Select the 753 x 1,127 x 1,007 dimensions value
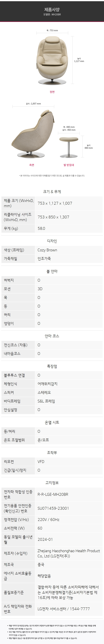Image resolution: width=104 pixels, height=644 pixels. tap(55, 203)
